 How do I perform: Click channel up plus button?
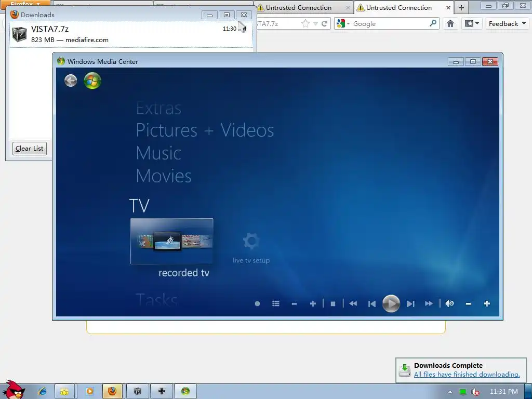[313, 303]
